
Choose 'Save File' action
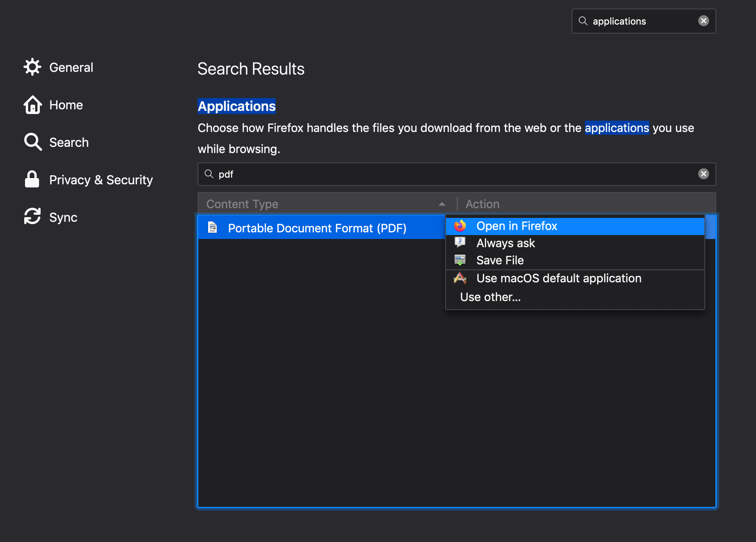coord(575,260)
